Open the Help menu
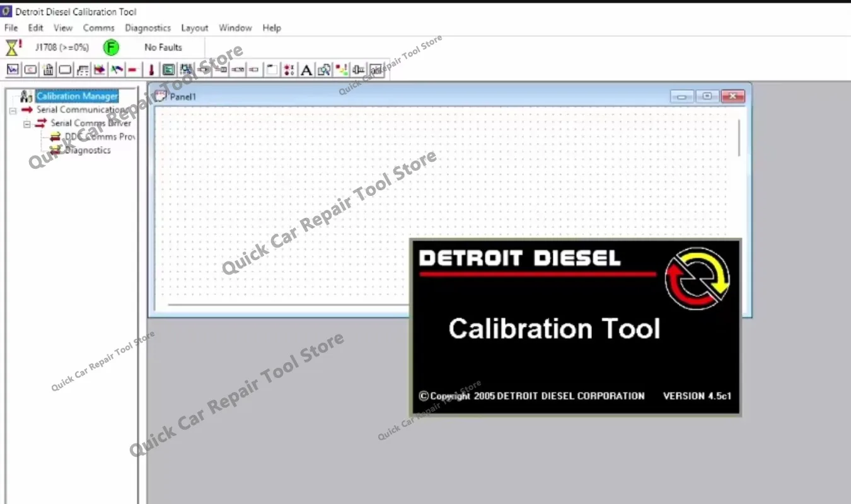The image size is (851, 504). click(x=272, y=28)
